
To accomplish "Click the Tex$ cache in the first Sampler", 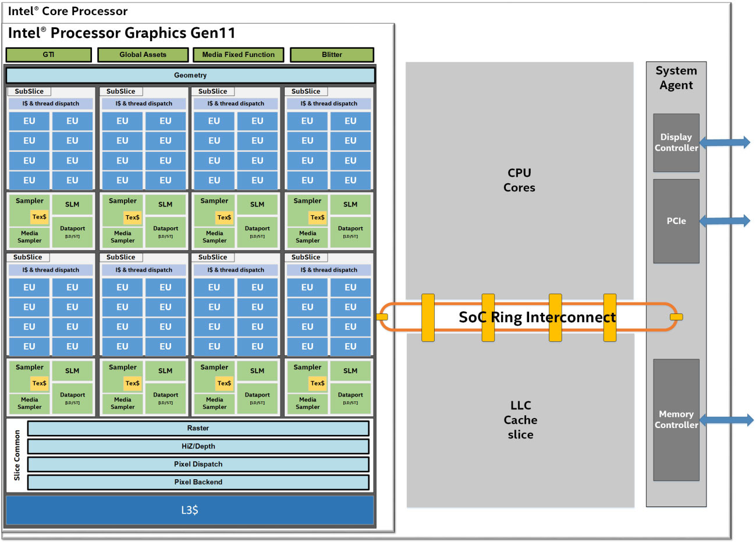I will 39,217.
